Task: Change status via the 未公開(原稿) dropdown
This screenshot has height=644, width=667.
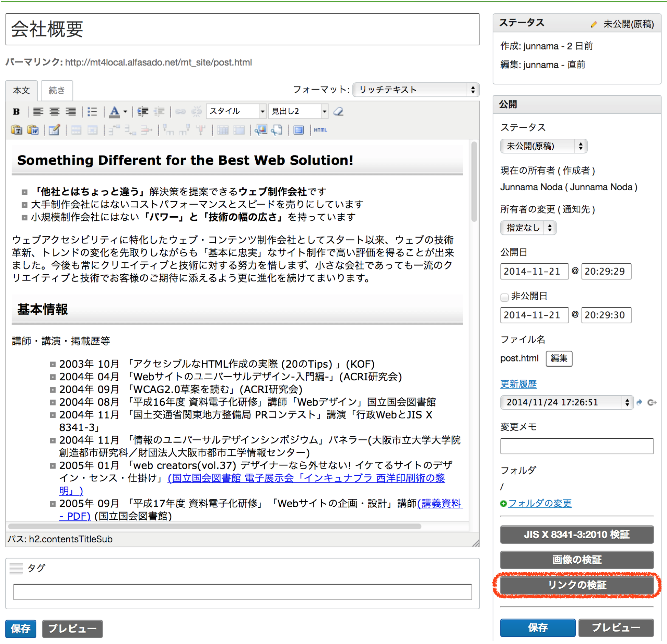Action: pyautogui.click(x=543, y=146)
